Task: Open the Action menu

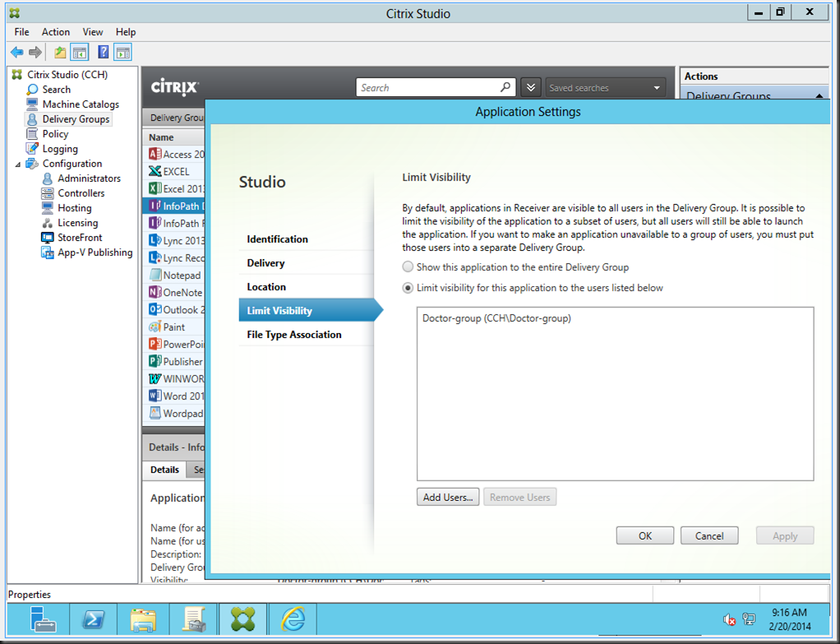Action: [56, 32]
